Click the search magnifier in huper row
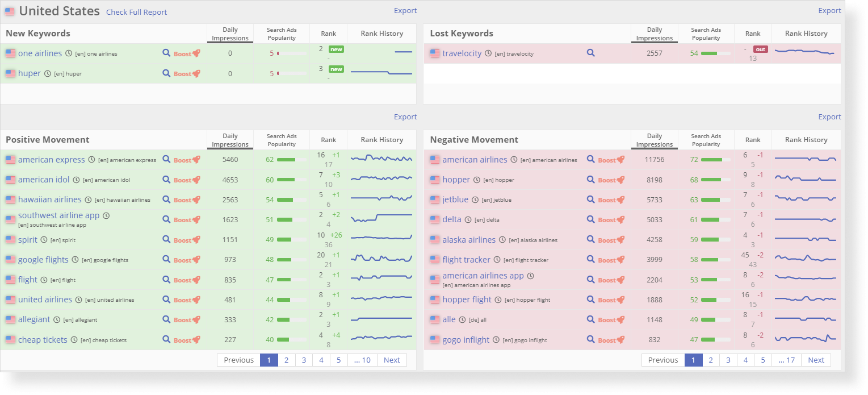The height and width of the screenshot is (395, 868). click(x=166, y=73)
